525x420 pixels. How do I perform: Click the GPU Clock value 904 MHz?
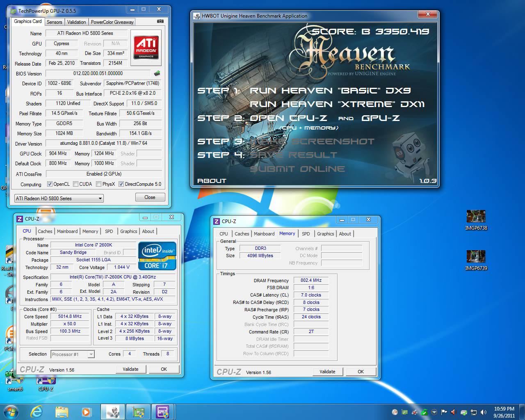tap(58, 153)
